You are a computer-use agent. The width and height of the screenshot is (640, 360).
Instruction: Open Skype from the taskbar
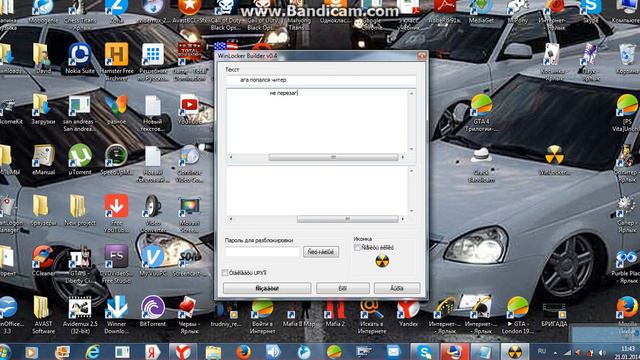(424, 352)
